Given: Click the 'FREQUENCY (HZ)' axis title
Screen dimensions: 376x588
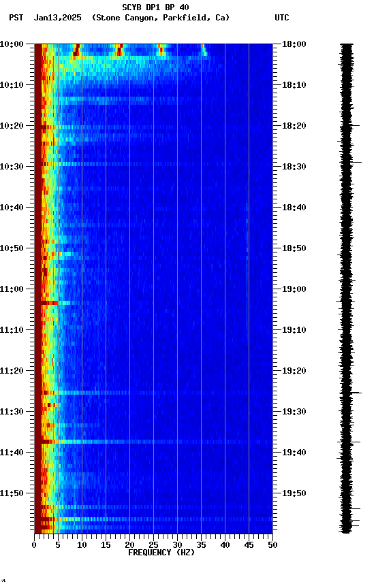Looking at the screenshot, I should (x=161, y=553).
